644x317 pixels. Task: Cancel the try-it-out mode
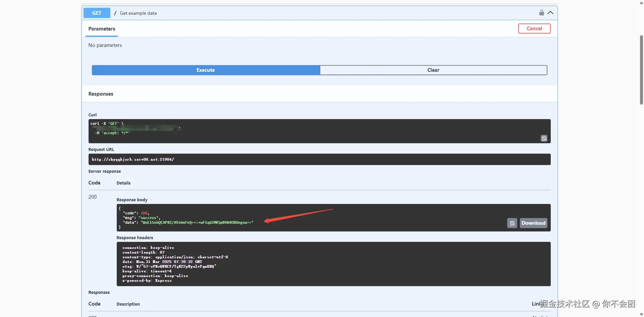[x=534, y=29]
